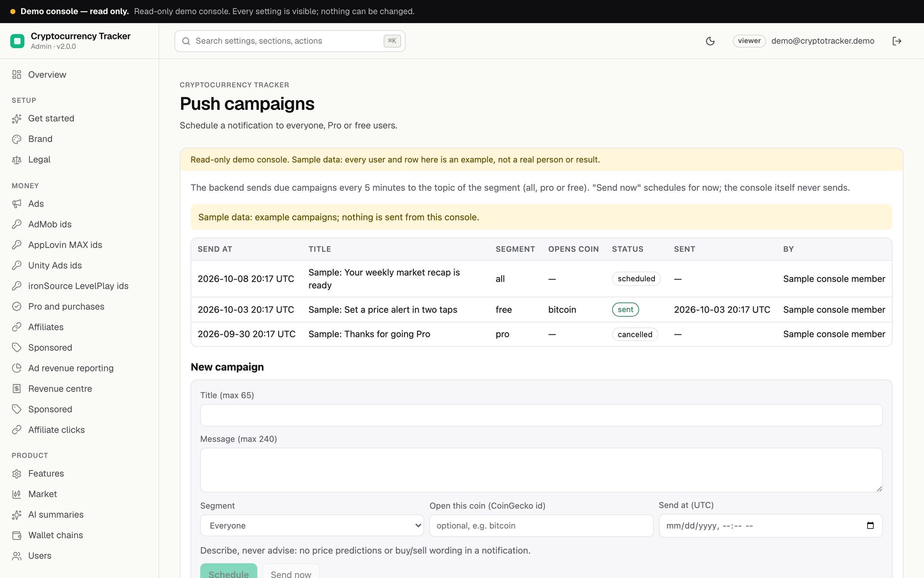This screenshot has width=924, height=578.
Task: Click the Overview grid icon
Action: pos(17,75)
